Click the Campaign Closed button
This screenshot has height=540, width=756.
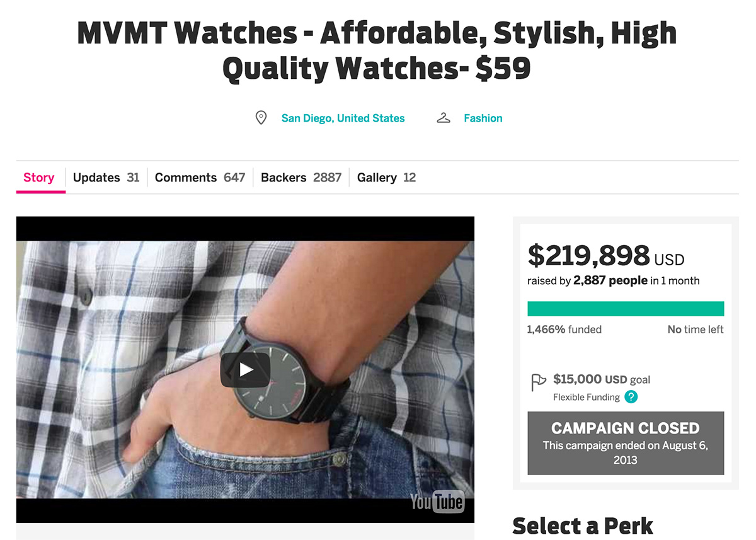626,443
